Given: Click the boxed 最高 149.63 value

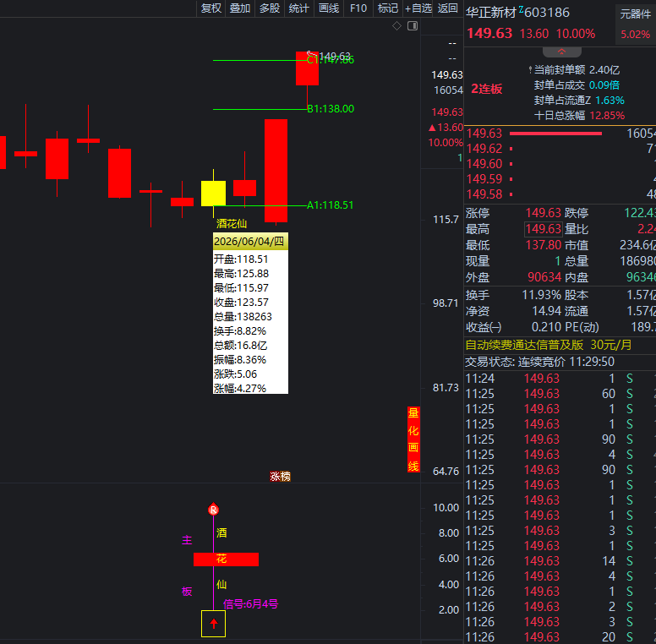Looking at the screenshot, I should (x=543, y=229).
